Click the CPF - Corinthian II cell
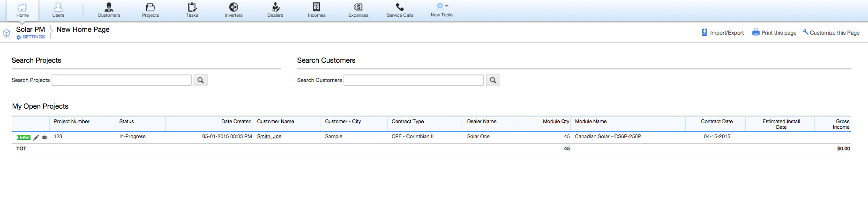868x215 pixels. click(412, 136)
